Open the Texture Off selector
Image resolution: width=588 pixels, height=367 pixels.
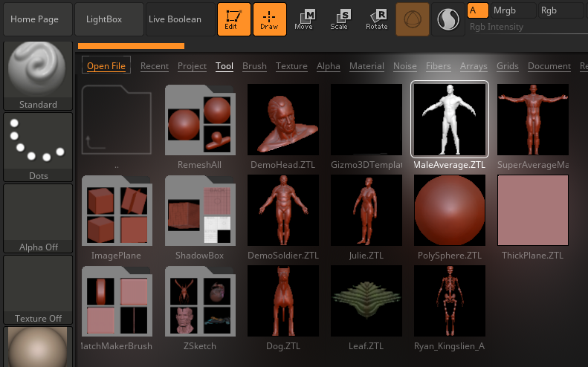(x=38, y=290)
